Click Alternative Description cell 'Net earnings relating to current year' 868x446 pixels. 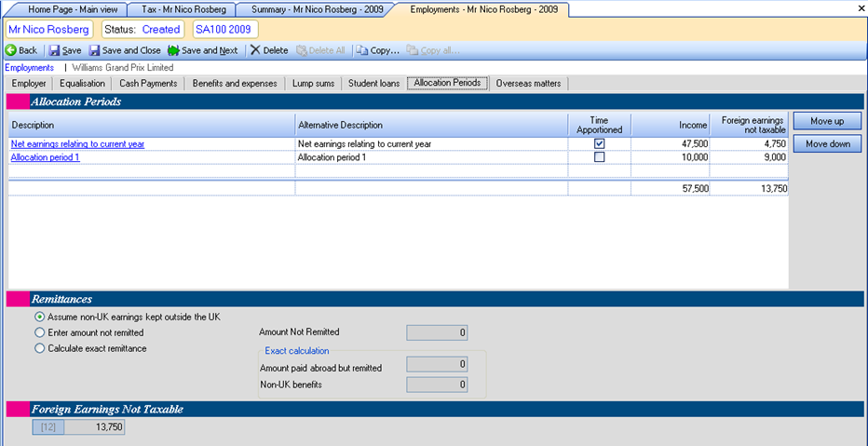(x=432, y=144)
